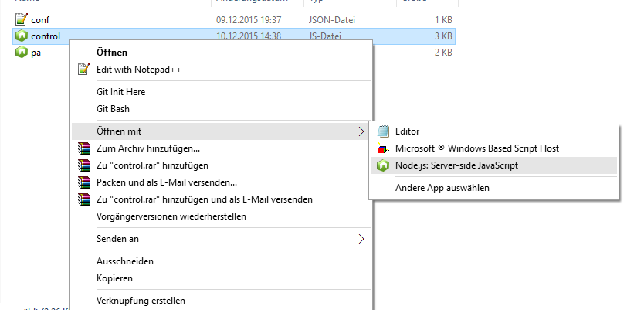Click Node.js icon in Öffnen mit submenu
The width and height of the screenshot is (644, 310).
383,165
